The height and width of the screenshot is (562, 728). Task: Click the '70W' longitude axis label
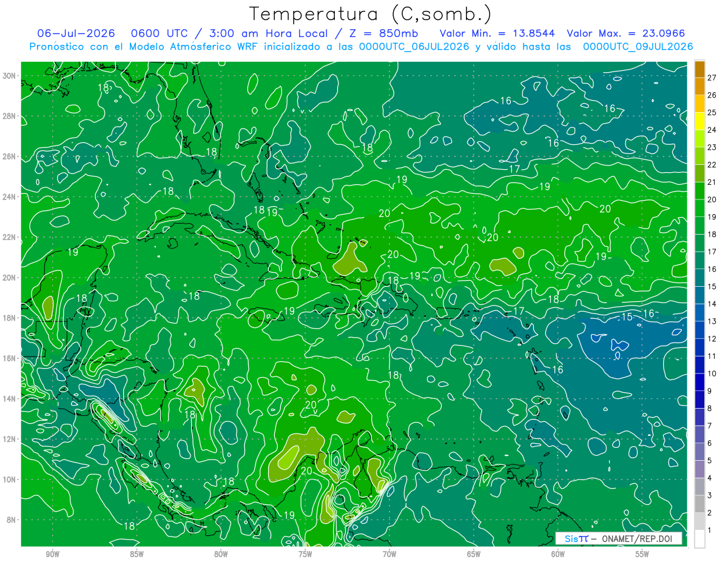click(389, 554)
